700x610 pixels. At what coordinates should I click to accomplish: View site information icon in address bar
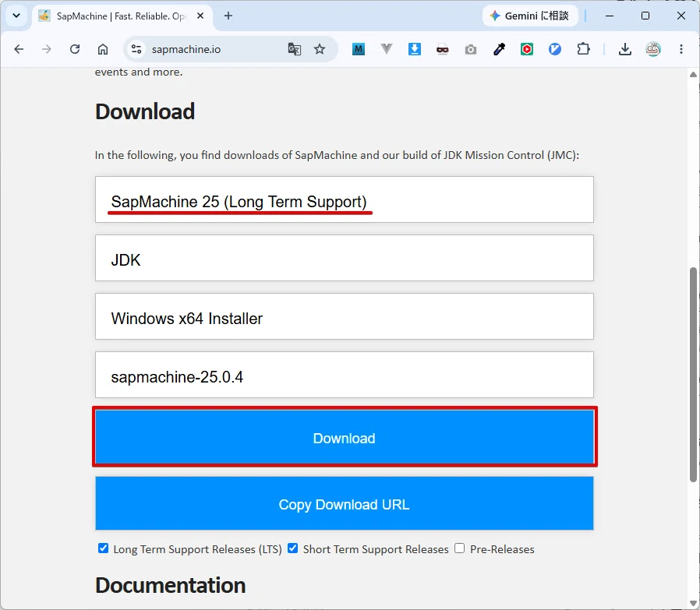136,49
